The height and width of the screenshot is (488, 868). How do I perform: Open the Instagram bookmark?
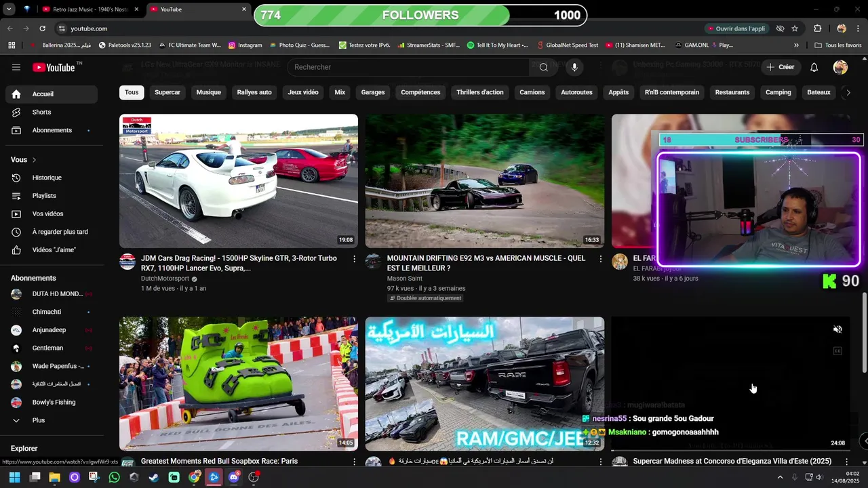coord(245,45)
